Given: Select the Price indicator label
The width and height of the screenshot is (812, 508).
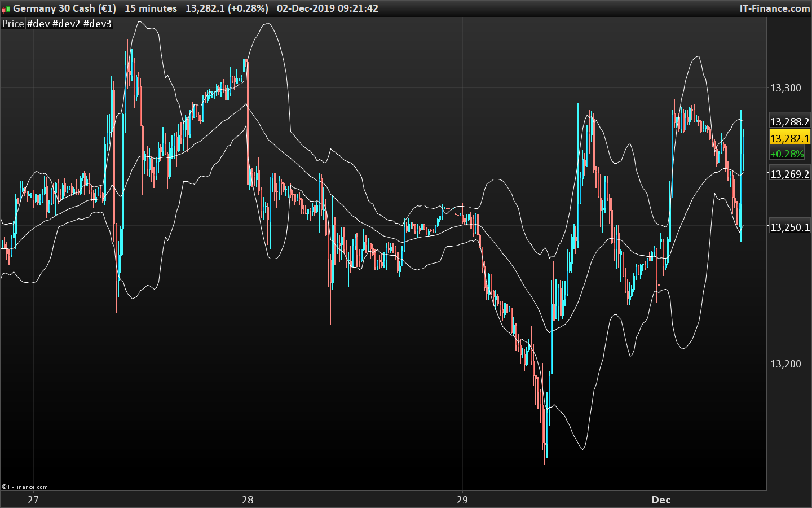Looking at the screenshot, I should pyautogui.click(x=13, y=24).
